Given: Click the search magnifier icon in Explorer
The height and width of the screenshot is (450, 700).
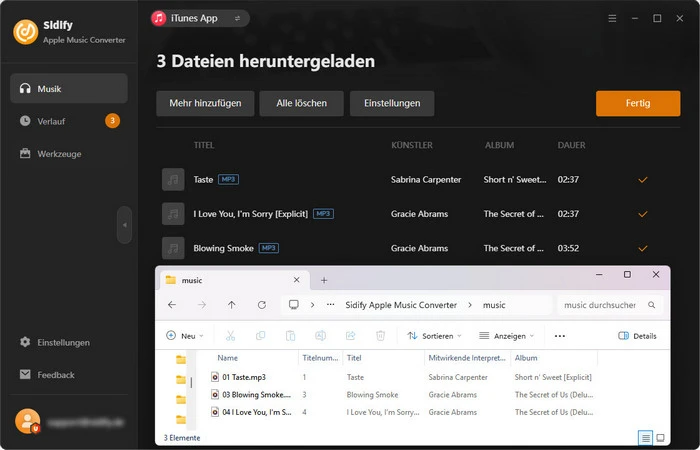Looking at the screenshot, I should click(652, 305).
